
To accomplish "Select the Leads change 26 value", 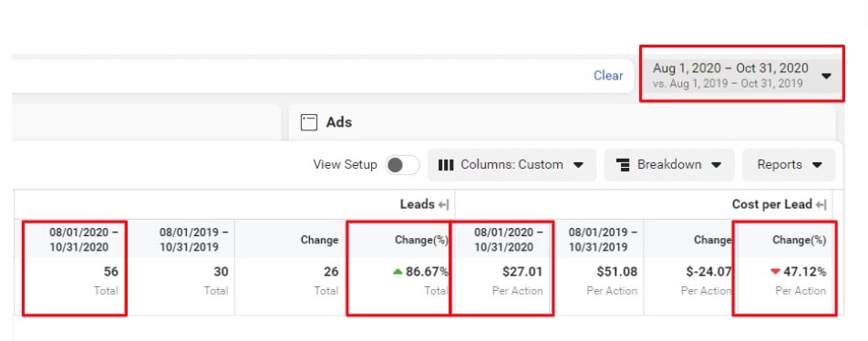I will click(330, 272).
